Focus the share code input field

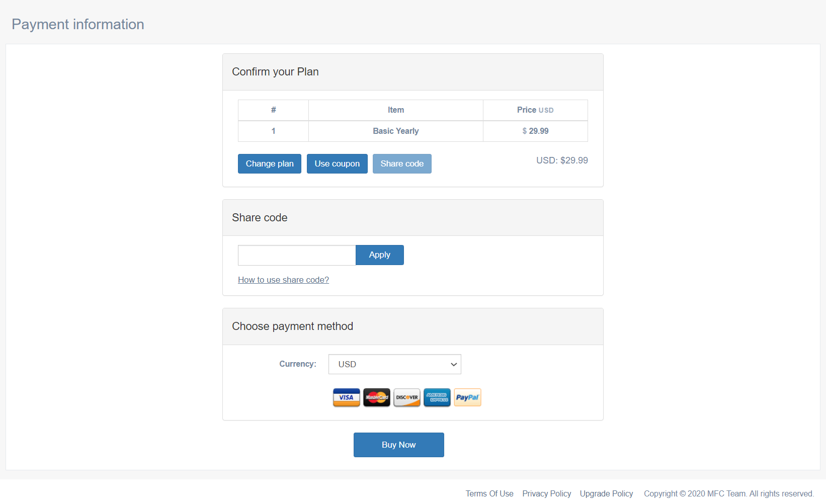point(297,255)
